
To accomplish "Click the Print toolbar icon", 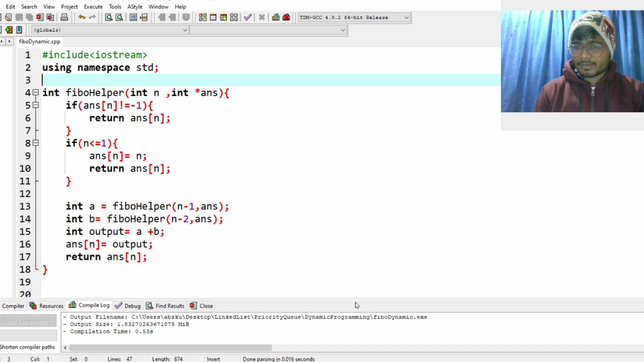I will pyautogui.click(x=64, y=17).
